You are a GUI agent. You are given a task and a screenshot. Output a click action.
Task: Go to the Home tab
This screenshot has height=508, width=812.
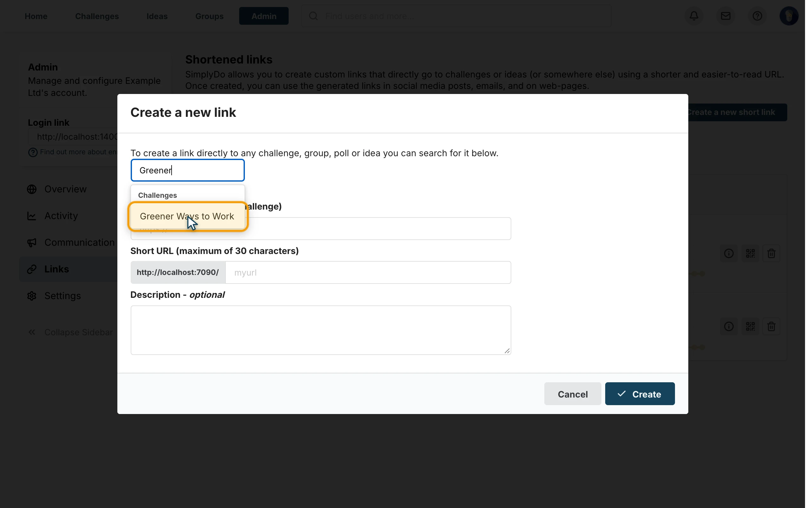point(36,16)
